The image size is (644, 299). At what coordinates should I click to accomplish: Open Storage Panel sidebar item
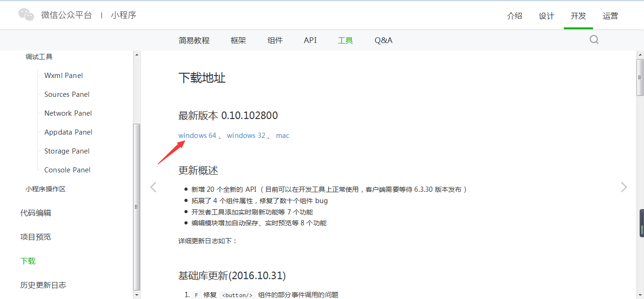click(x=67, y=151)
